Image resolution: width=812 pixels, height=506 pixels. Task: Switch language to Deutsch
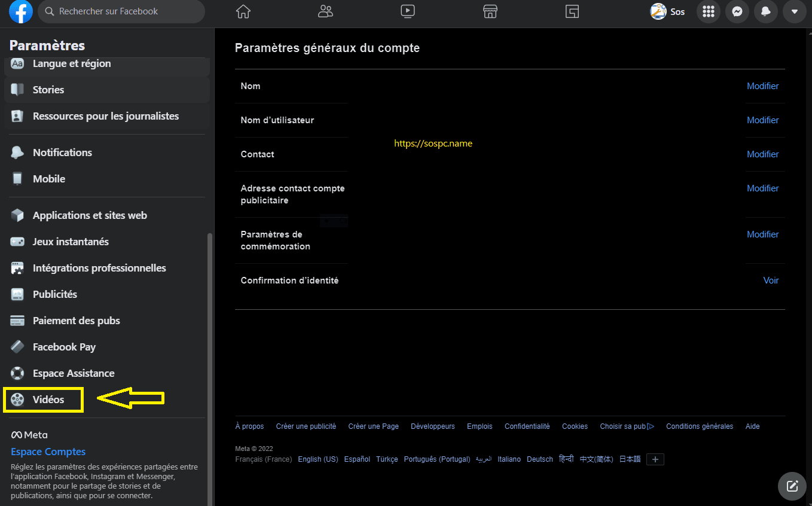[x=540, y=459]
